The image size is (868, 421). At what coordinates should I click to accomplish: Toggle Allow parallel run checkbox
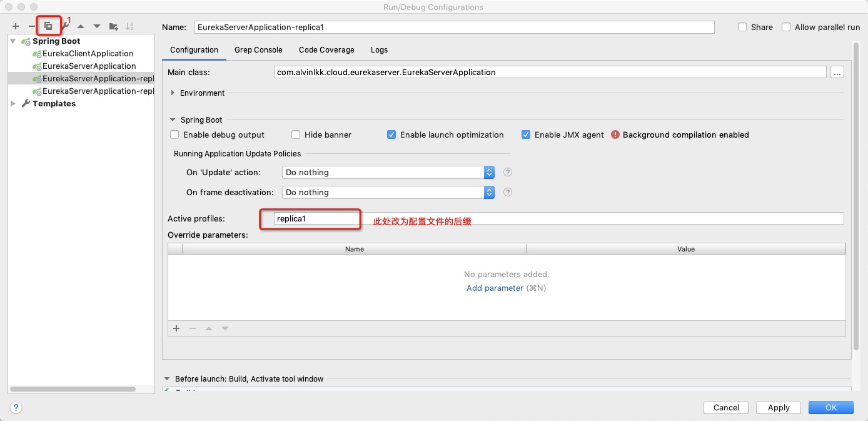coord(786,27)
